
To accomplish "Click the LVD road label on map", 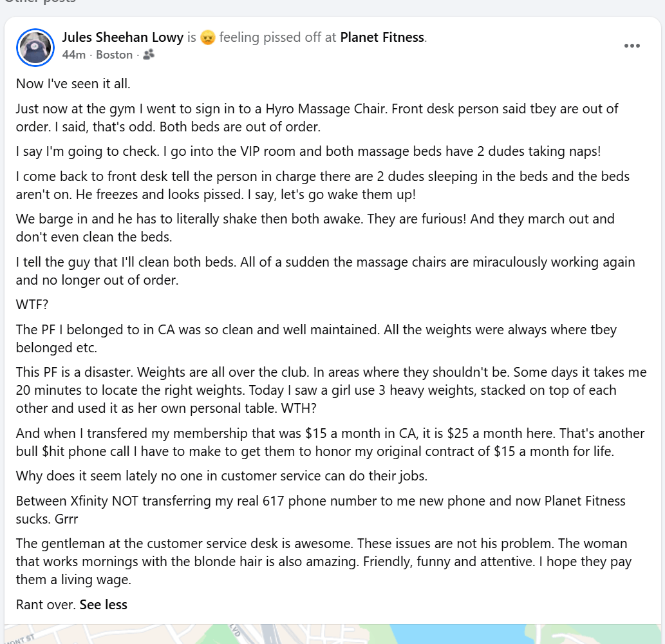I will point(236,630).
